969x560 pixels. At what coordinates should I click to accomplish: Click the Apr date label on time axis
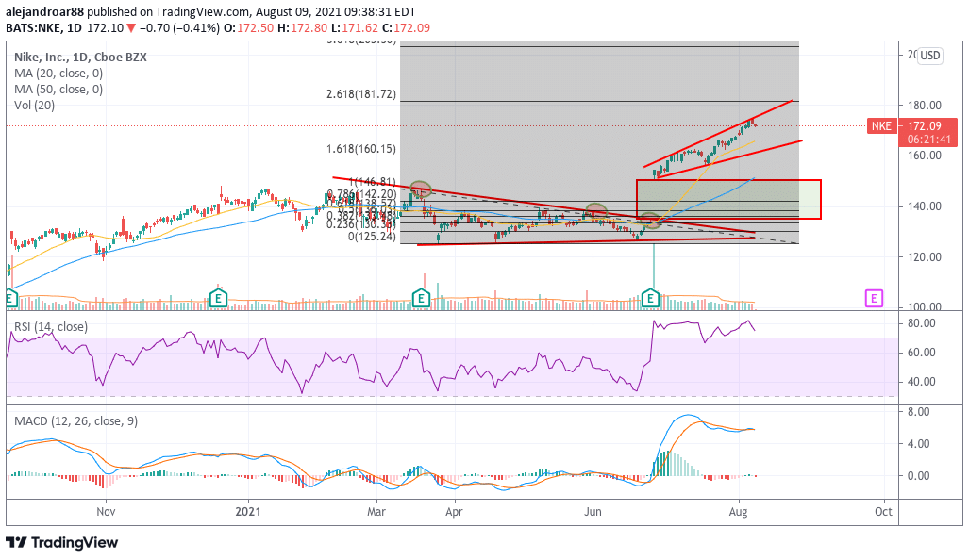[454, 512]
